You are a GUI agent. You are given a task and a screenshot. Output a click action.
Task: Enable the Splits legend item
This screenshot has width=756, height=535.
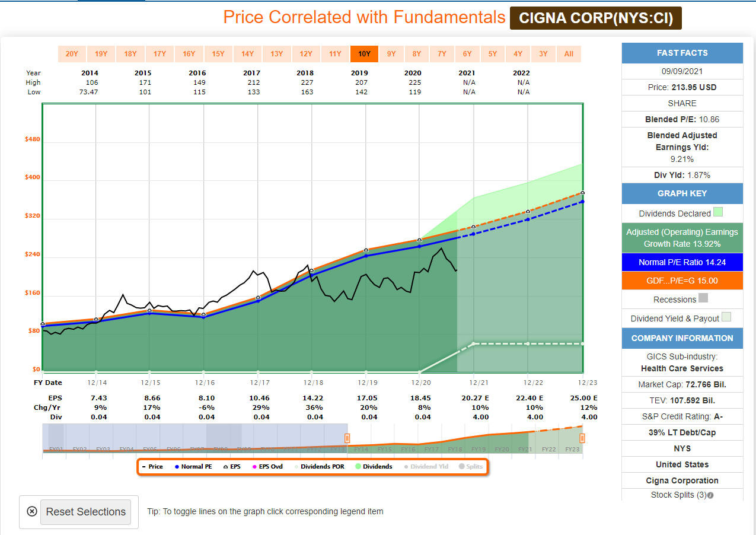coord(471,467)
